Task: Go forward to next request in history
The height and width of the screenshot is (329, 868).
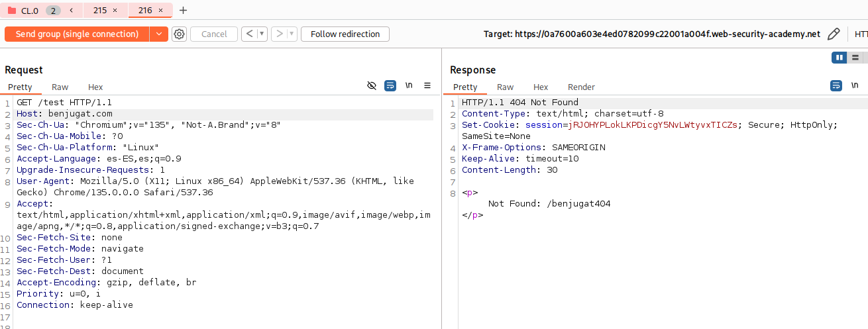Action: 278,34
